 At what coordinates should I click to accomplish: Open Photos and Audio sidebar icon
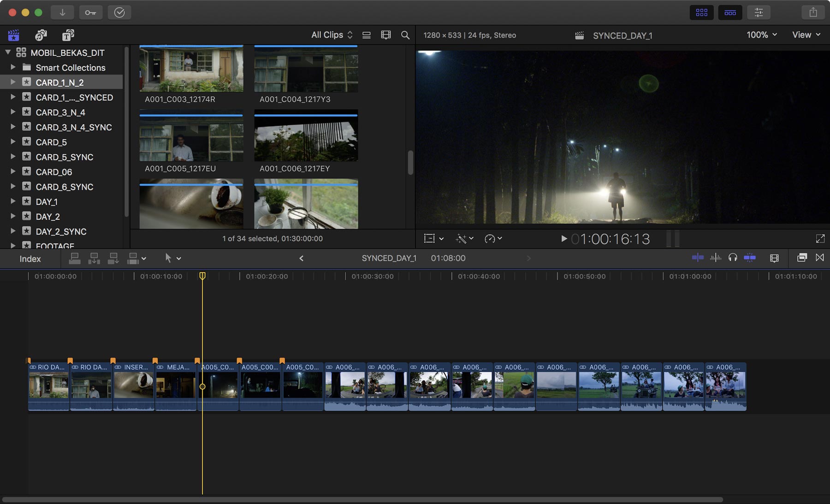pyautogui.click(x=41, y=35)
